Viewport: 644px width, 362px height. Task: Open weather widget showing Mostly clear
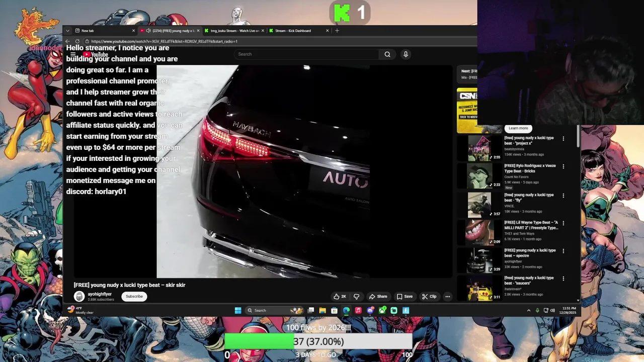80,310
